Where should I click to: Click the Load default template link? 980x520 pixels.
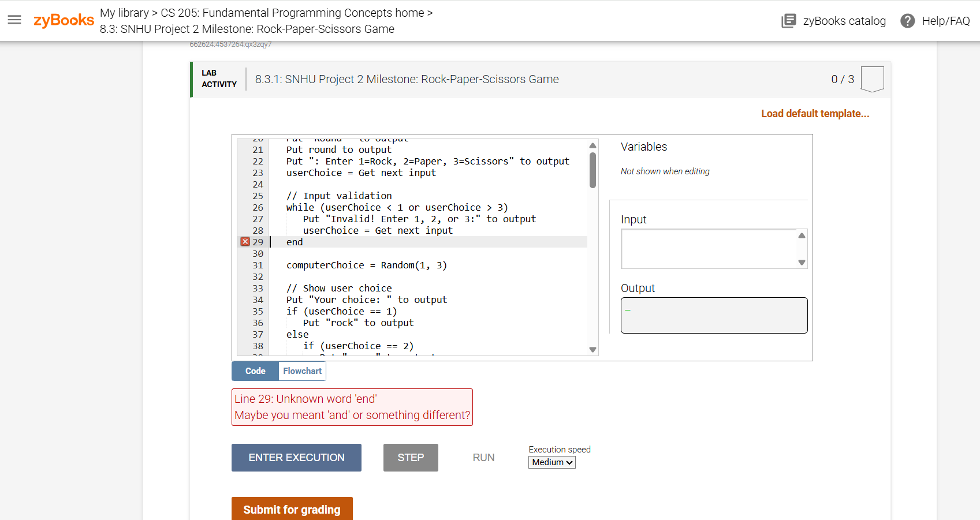(815, 114)
